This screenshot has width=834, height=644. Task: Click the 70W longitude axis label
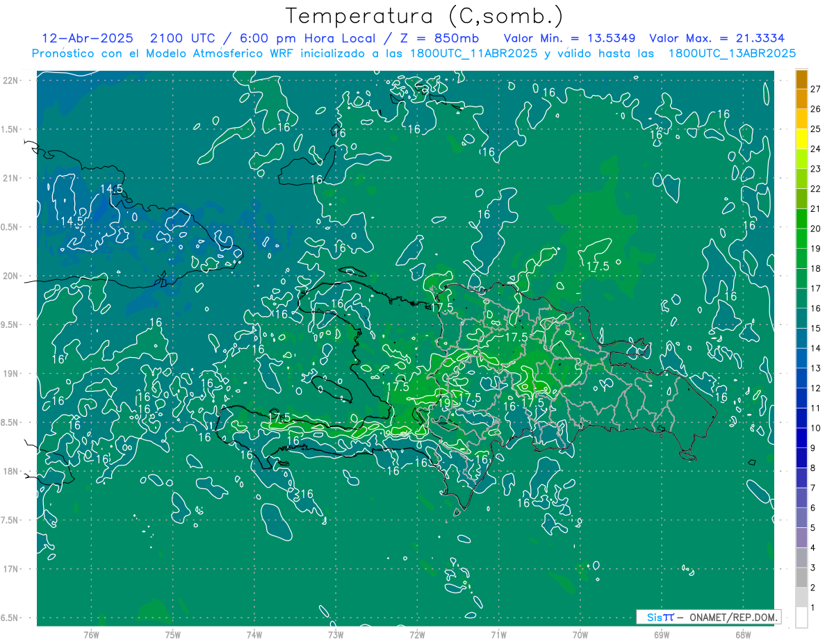[580, 634]
